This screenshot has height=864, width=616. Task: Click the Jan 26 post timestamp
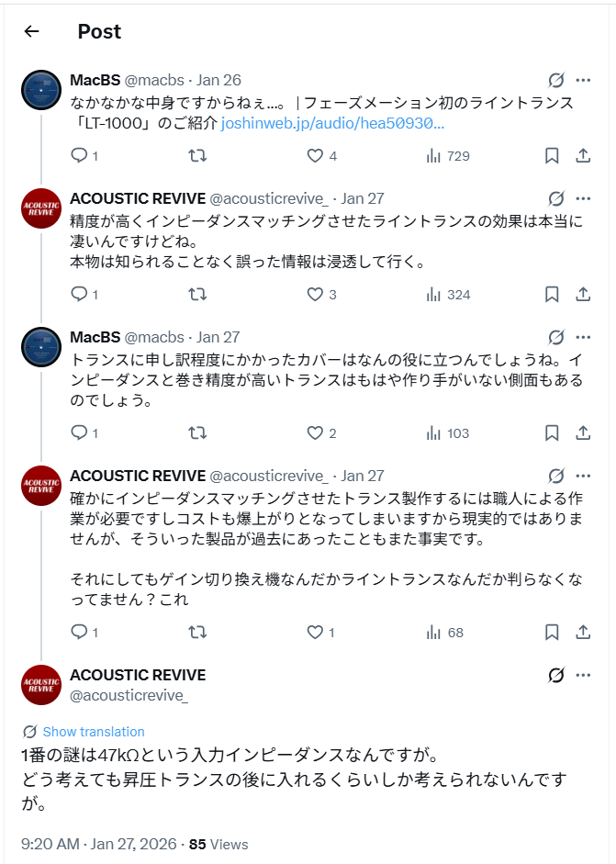(219, 80)
